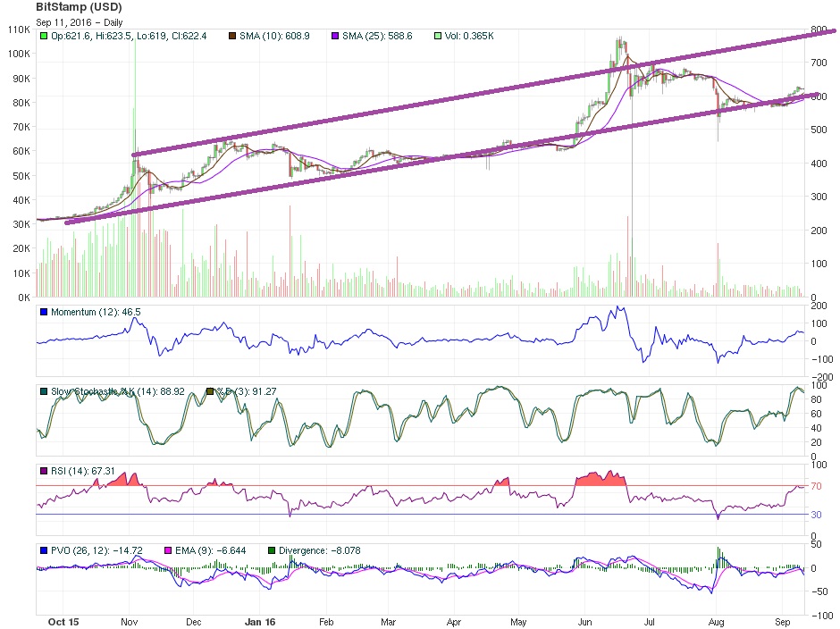Click the Jan 16 label on time axis
Viewport: 840px width, 629px height.
[260, 622]
